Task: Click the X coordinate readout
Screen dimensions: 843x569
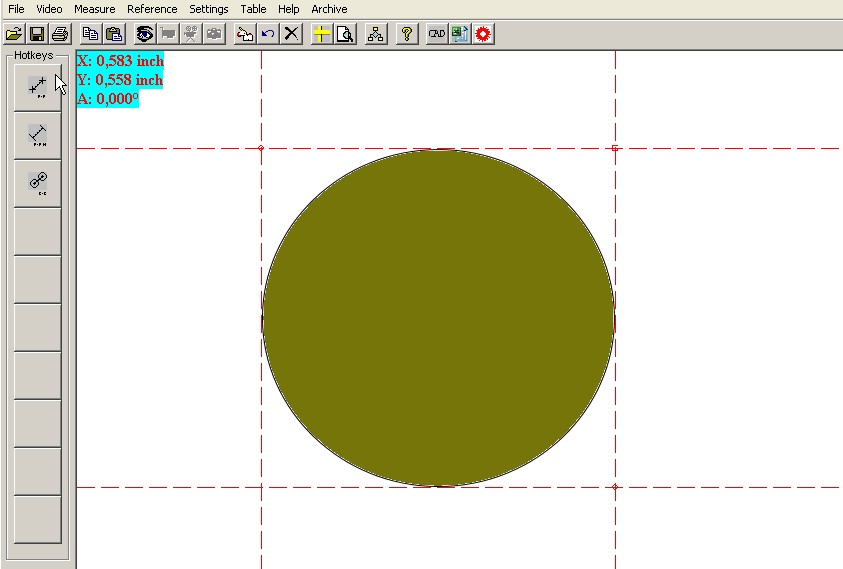Action: (x=120, y=61)
